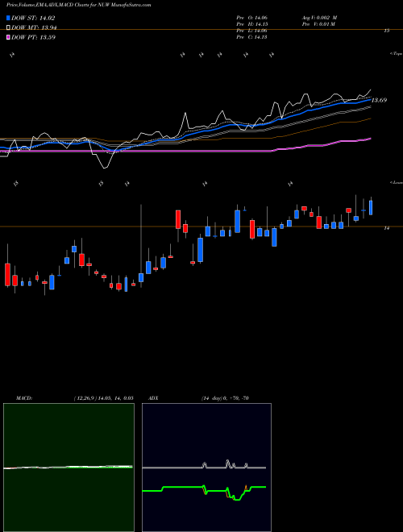The image size is (403, 532).
Task: Click the last blue candlestick on the right
Action: pyautogui.click(x=371, y=207)
